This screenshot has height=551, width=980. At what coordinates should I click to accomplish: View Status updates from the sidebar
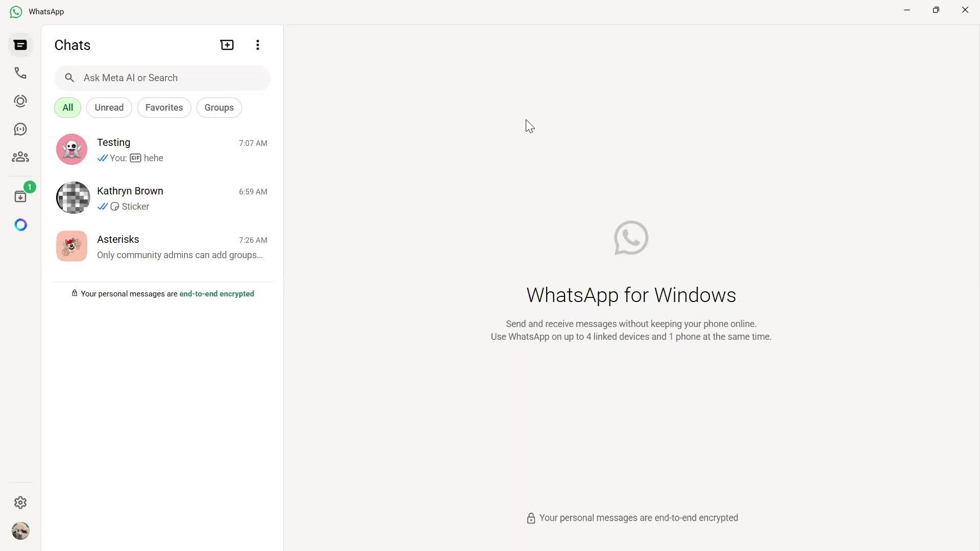[x=20, y=101]
